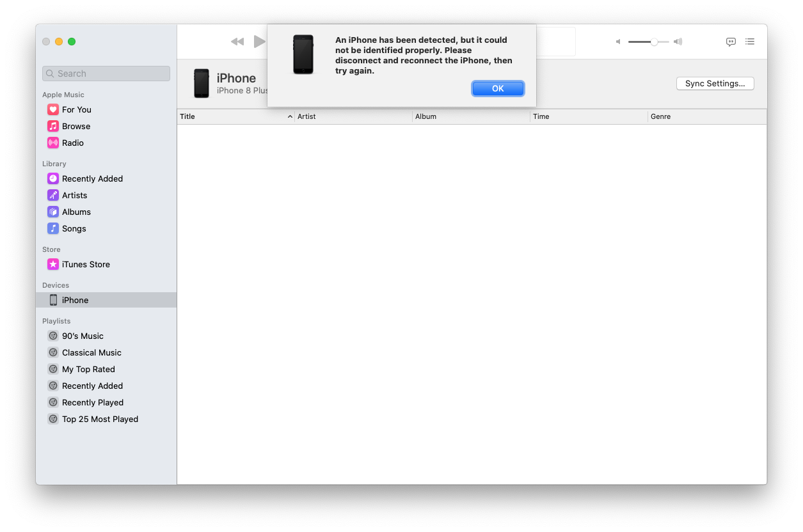
Task: Sort by the Album column header
Action: coord(471,116)
